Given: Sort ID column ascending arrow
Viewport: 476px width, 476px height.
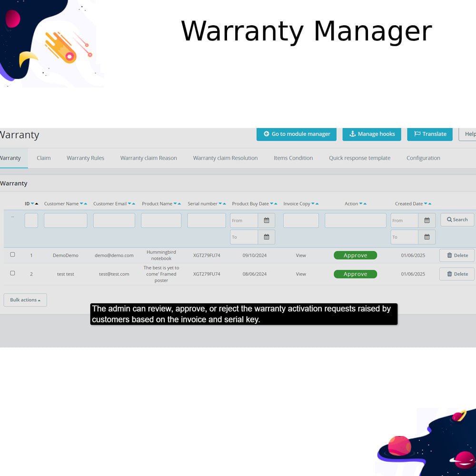Looking at the screenshot, I should pos(37,204).
